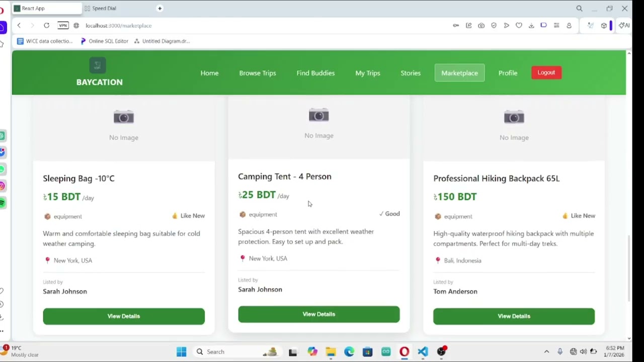
Task: Open the Windows Start menu
Action: coord(182,351)
